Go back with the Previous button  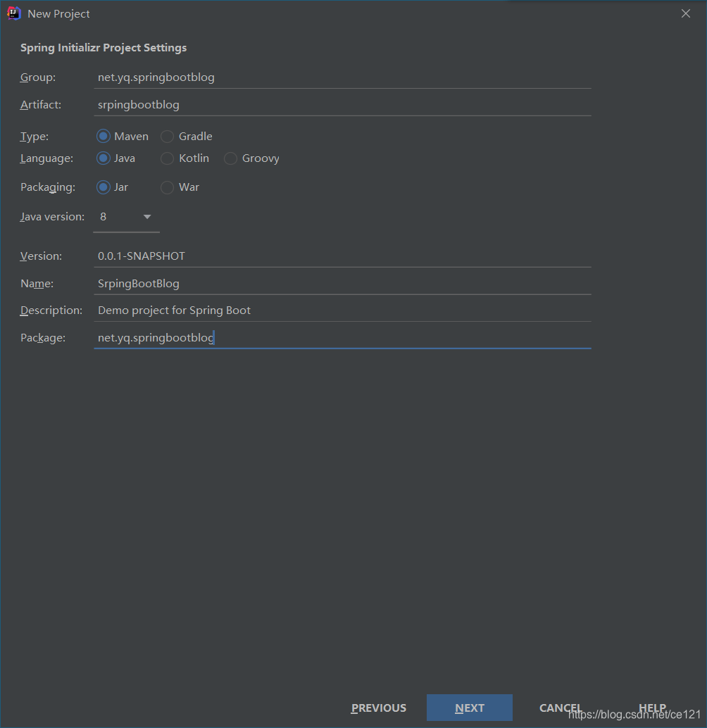click(x=378, y=708)
